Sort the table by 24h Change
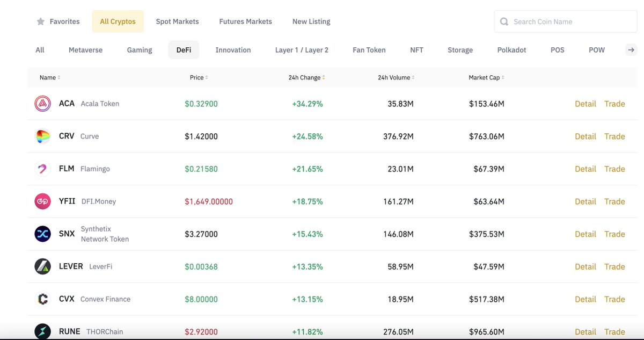The width and height of the screenshot is (644, 340). click(306, 77)
